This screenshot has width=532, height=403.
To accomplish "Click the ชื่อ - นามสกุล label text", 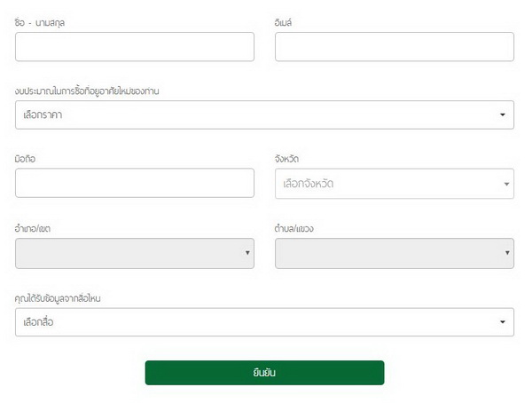I will pos(40,22).
